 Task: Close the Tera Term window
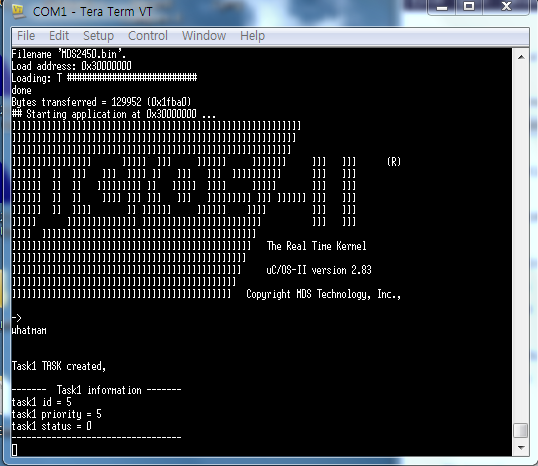tap(506, 7)
